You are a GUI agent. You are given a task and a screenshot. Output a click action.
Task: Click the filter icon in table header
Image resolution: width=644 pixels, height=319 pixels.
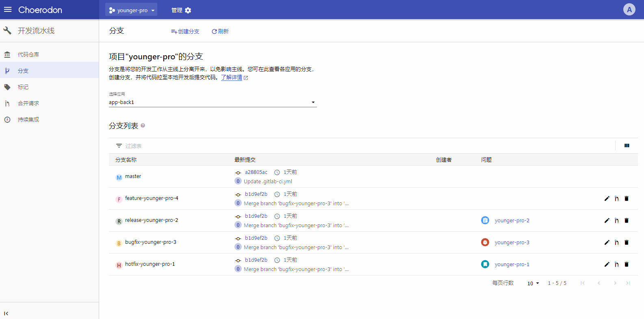pyautogui.click(x=119, y=145)
